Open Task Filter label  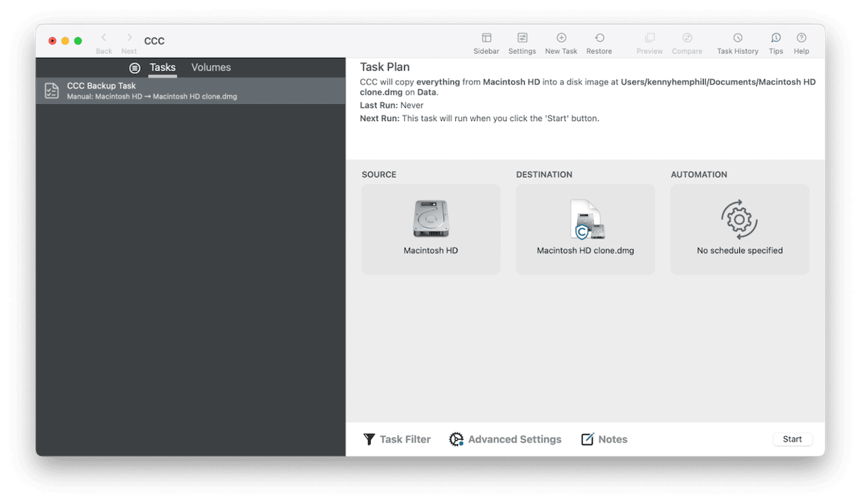coord(405,440)
